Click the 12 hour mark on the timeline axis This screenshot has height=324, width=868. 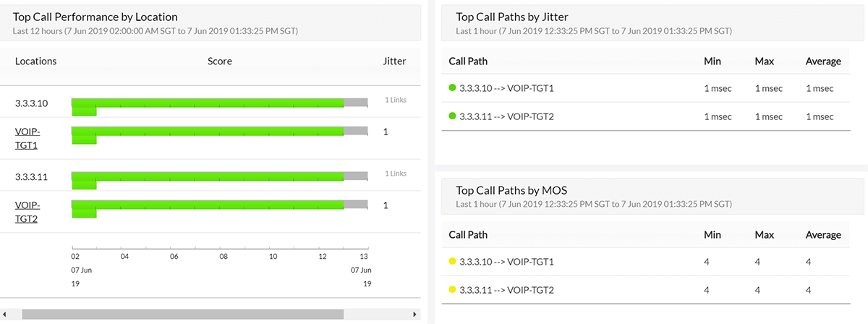(x=322, y=256)
